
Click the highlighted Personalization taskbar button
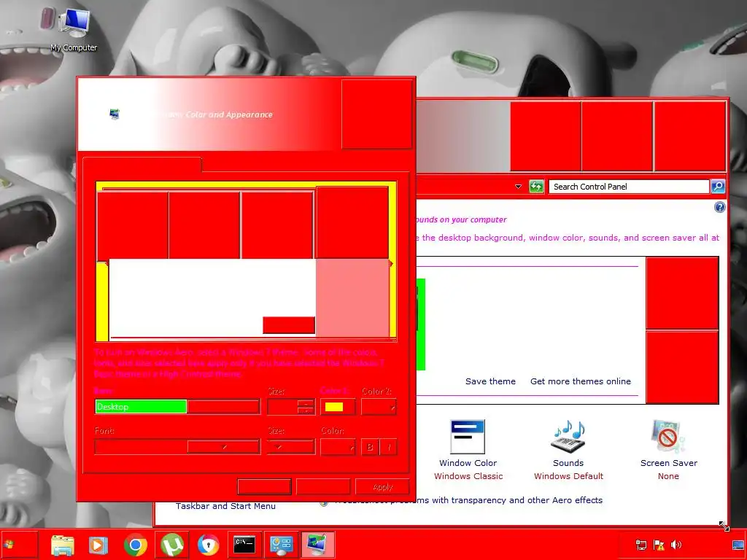click(x=318, y=545)
